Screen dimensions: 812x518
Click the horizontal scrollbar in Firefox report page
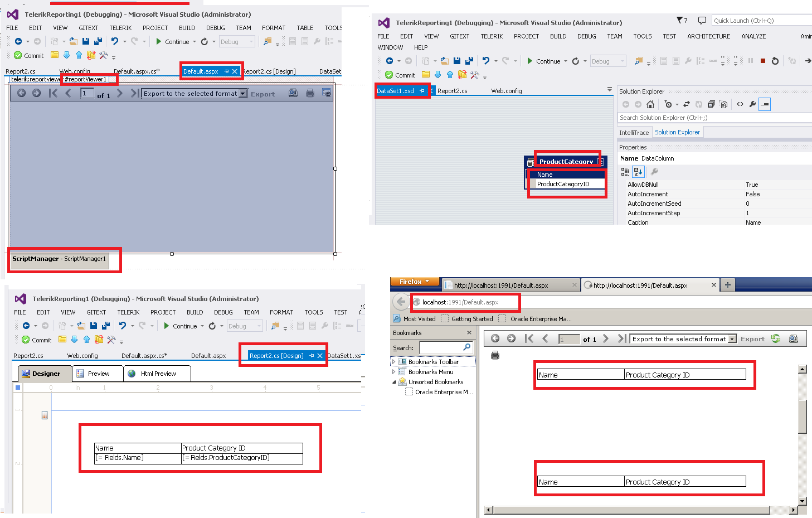pos(640,510)
